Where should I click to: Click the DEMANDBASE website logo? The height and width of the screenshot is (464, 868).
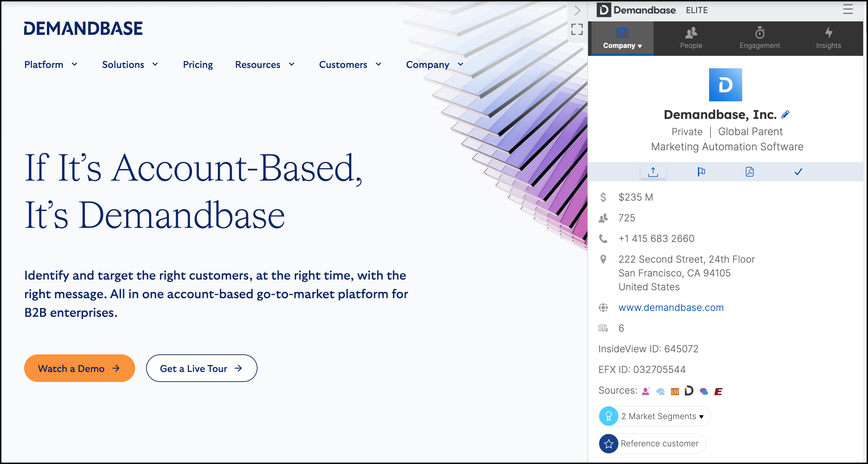point(83,29)
